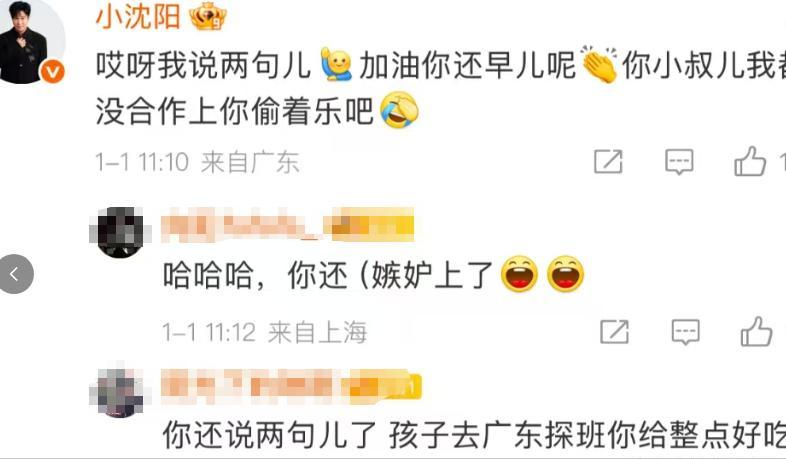Open 小沈阳's profile avatar
The width and height of the screenshot is (786, 459).
tap(31, 43)
